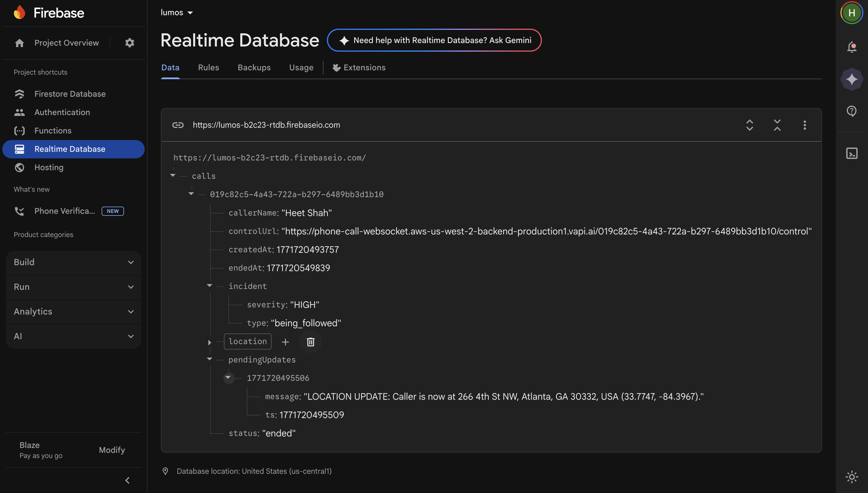Image resolution: width=868 pixels, height=493 pixels.
Task: Switch to the Usage tab
Action: (301, 67)
